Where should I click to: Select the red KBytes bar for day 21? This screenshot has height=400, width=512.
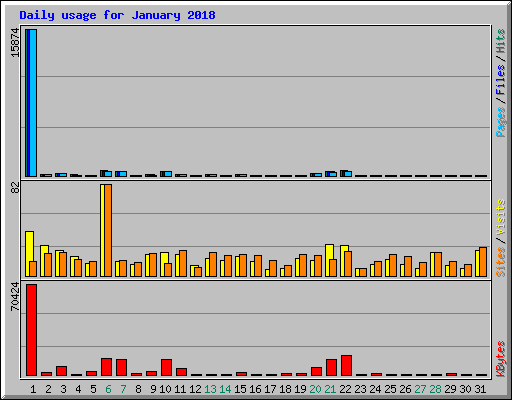pyautogui.click(x=332, y=367)
